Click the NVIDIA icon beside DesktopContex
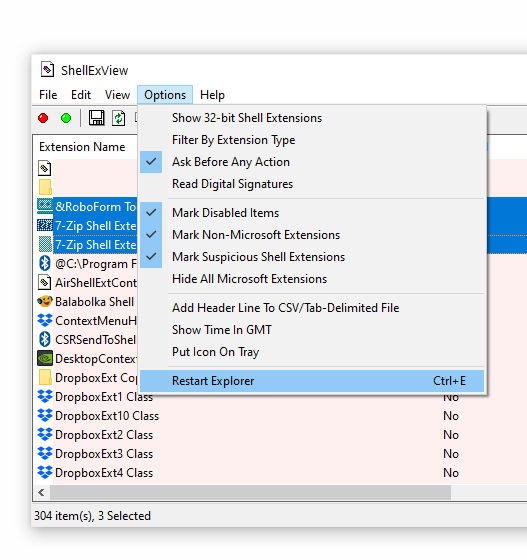 [x=45, y=358]
